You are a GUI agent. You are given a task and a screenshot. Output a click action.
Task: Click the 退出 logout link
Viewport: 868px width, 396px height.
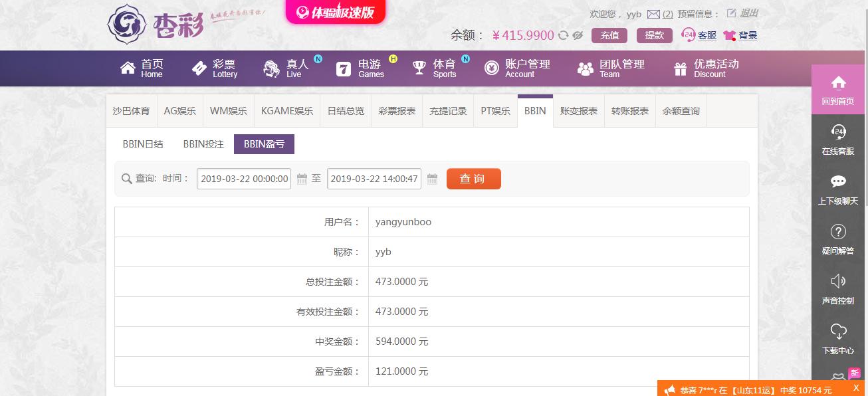(x=749, y=13)
